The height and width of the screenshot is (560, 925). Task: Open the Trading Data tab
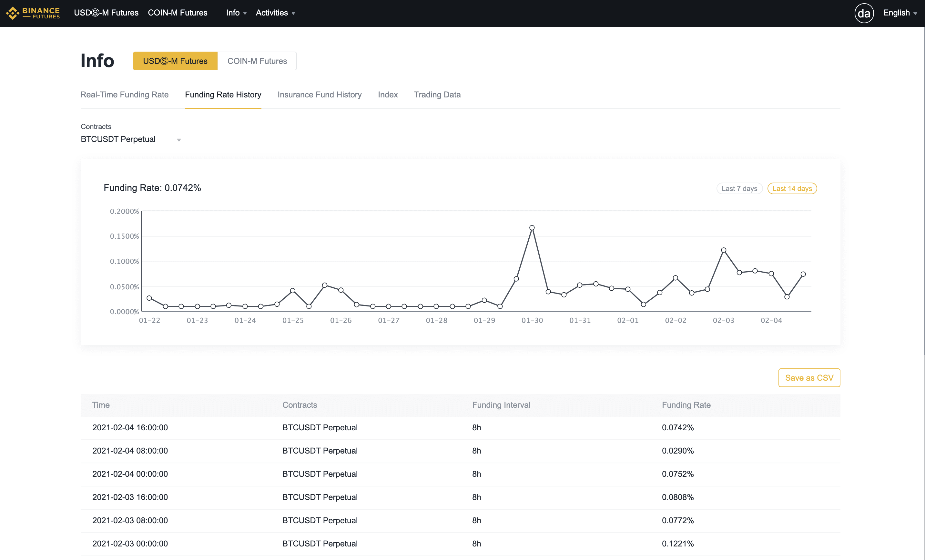(x=437, y=95)
